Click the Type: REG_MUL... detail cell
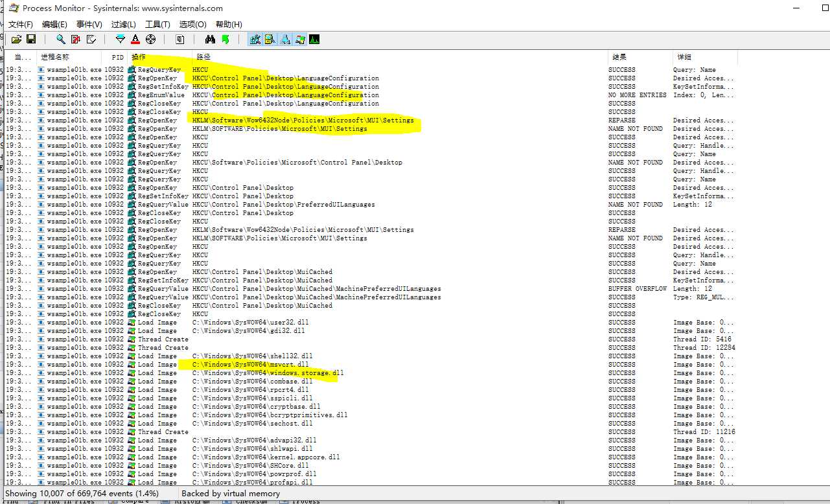 704,297
